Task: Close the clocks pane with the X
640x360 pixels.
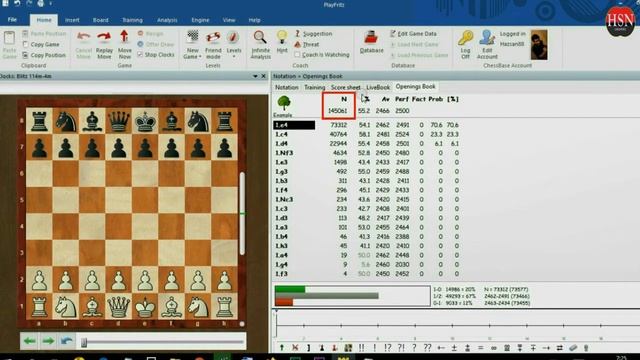Action: point(264,76)
